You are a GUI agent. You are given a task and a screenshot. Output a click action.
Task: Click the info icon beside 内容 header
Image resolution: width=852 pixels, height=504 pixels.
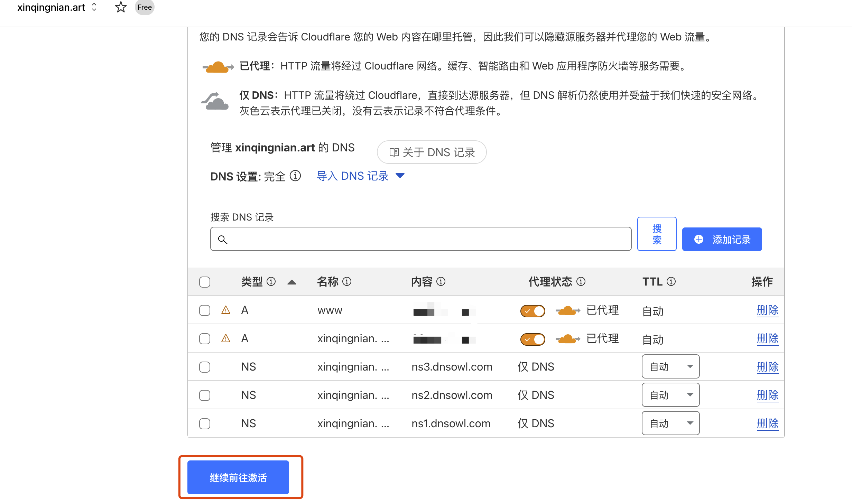[441, 282]
